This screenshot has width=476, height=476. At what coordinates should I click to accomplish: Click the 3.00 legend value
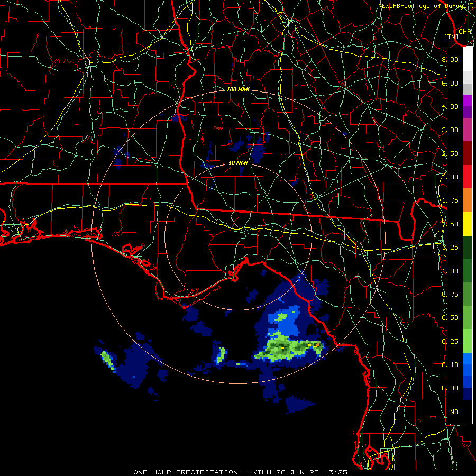point(450,130)
